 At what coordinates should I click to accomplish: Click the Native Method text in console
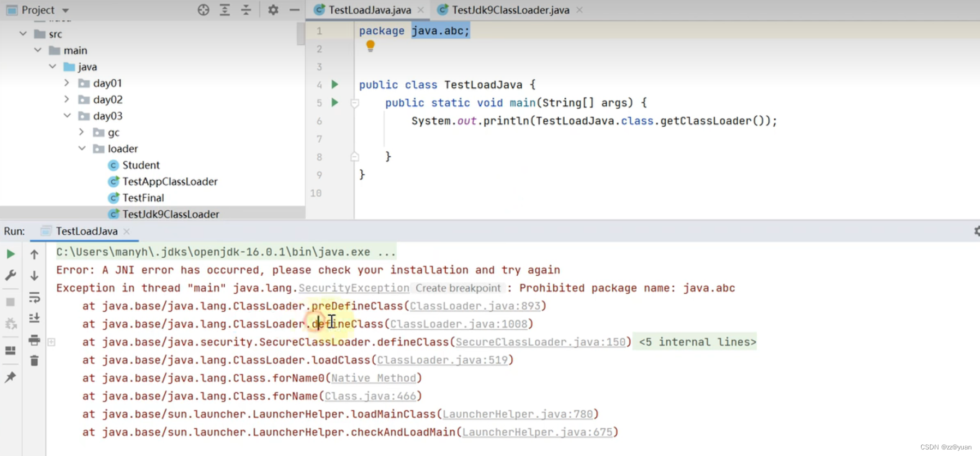[x=374, y=378]
